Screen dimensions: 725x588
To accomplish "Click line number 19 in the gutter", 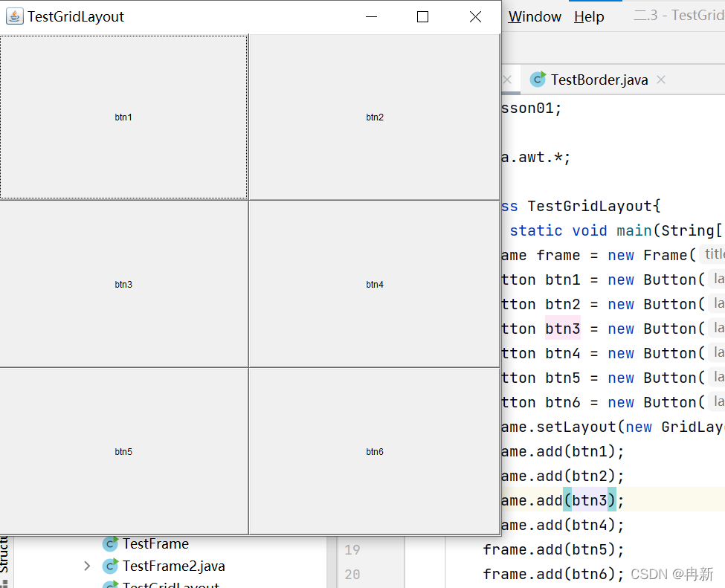I will (352, 549).
